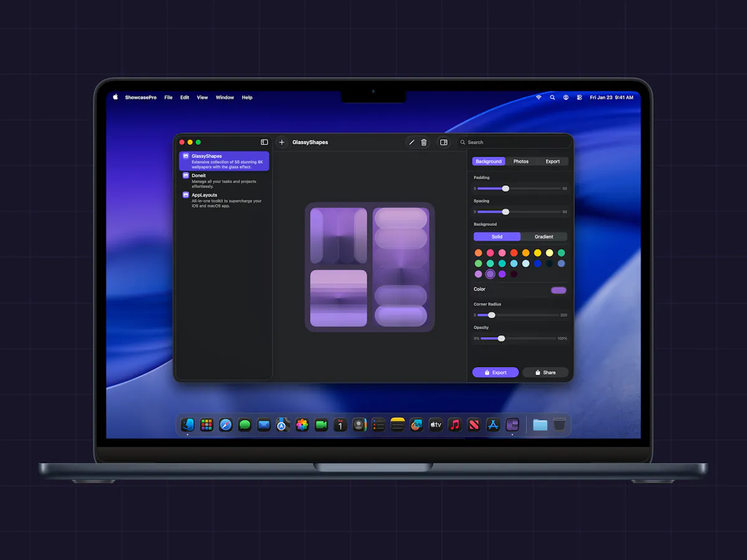Open the Color well purple swatch

[x=558, y=290]
